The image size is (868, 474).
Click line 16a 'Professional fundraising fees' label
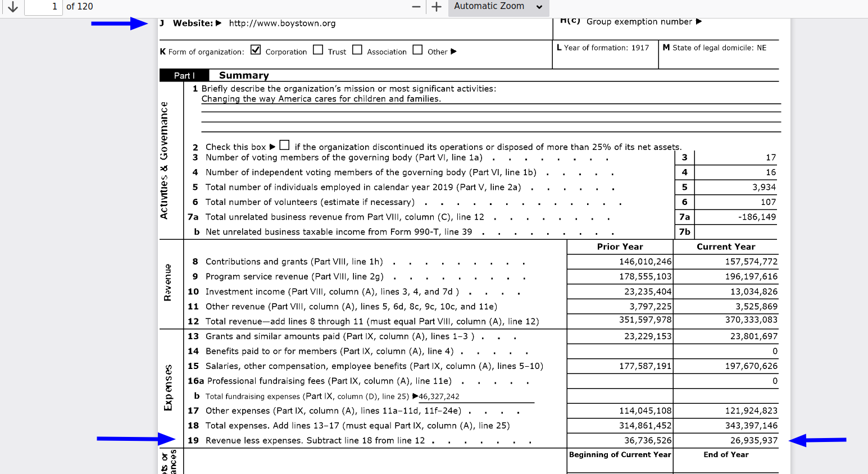point(329,381)
